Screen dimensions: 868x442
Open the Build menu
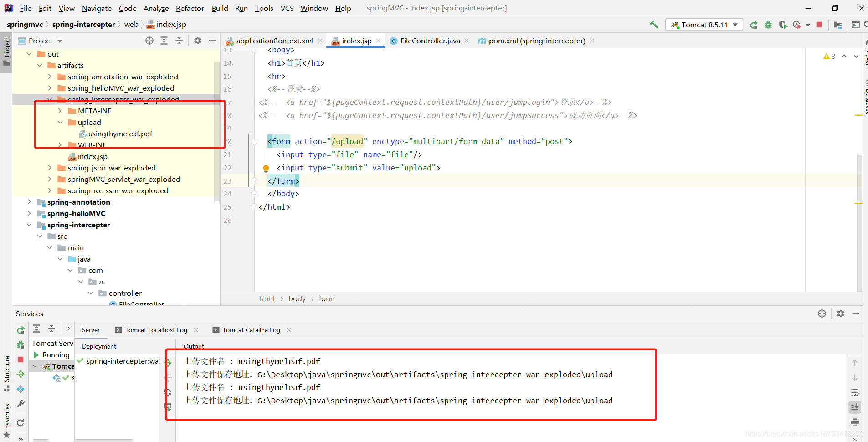pos(220,8)
